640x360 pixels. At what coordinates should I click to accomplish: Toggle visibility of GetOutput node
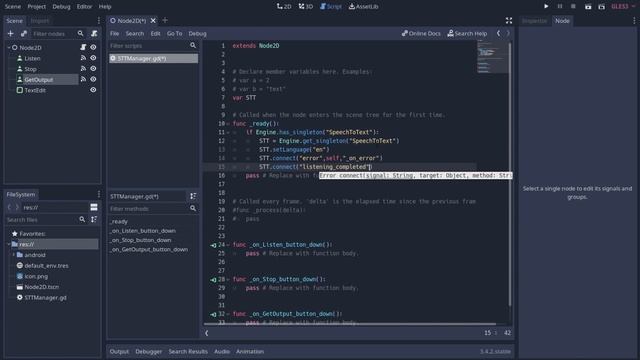pos(93,79)
